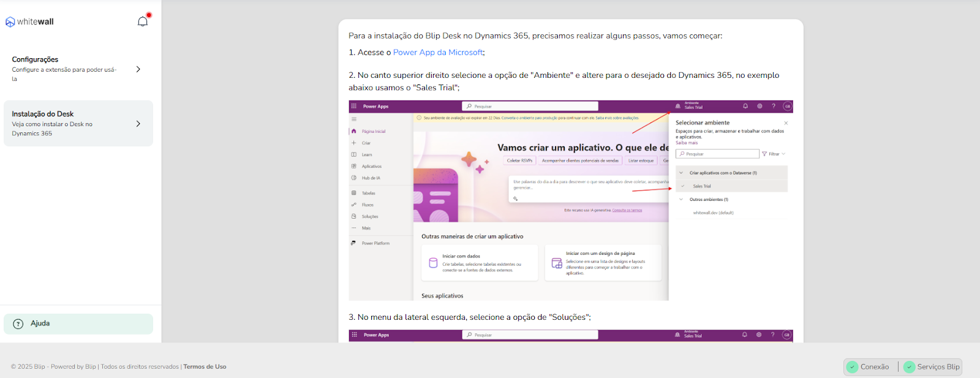Click the green check icon beside Serviços Blip
Viewport: 980px width, 378px height.
pos(909,367)
